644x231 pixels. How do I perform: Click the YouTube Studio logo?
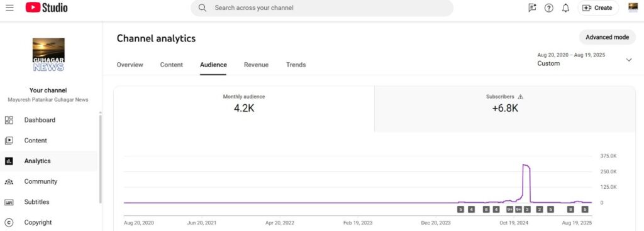pos(47,8)
